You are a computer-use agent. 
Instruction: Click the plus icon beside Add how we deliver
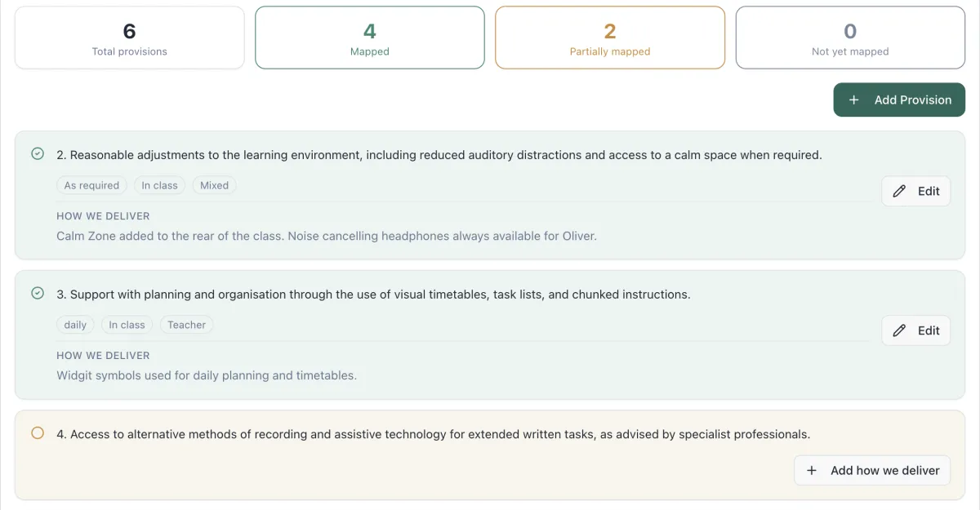pos(812,470)
